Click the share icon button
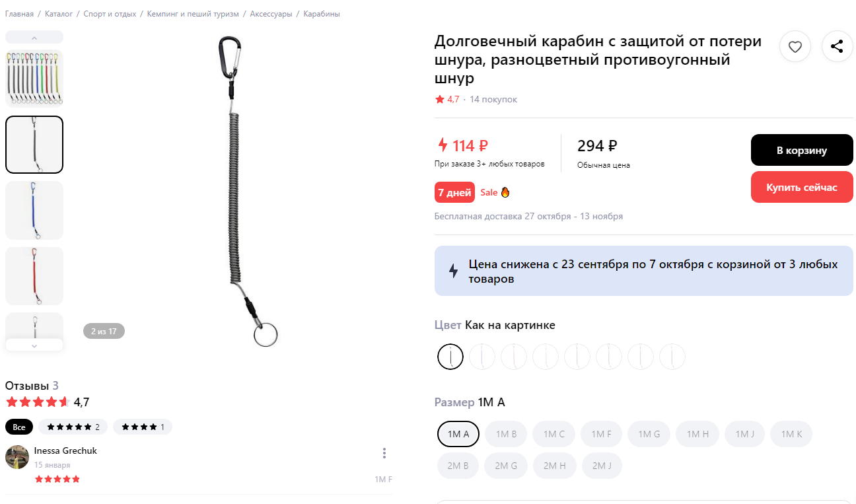 click(837, 46)
